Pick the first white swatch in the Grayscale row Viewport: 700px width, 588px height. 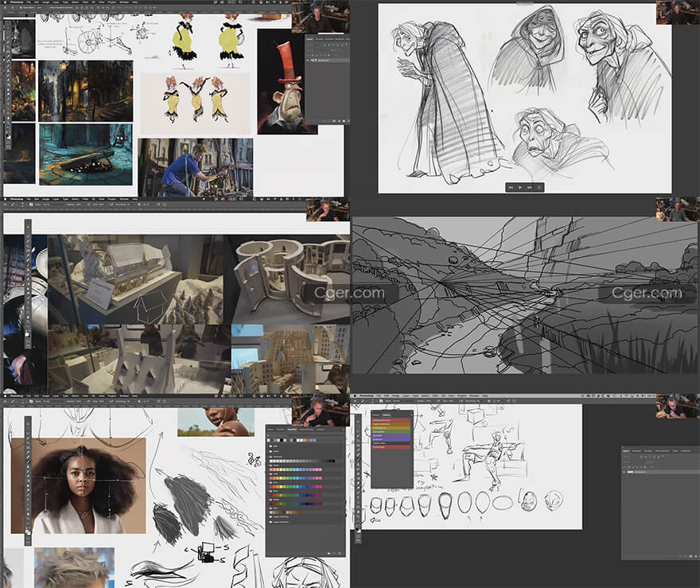(x=270, y=461)
